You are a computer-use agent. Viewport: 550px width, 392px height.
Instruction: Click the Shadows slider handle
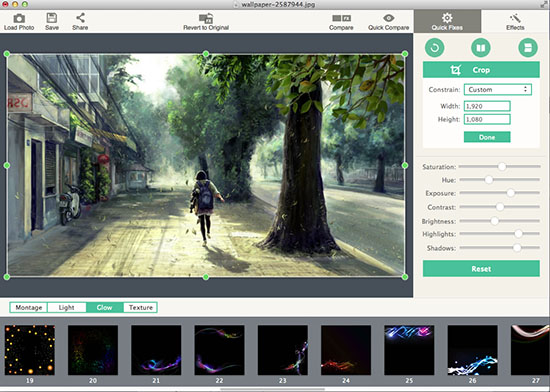point(517,248)
